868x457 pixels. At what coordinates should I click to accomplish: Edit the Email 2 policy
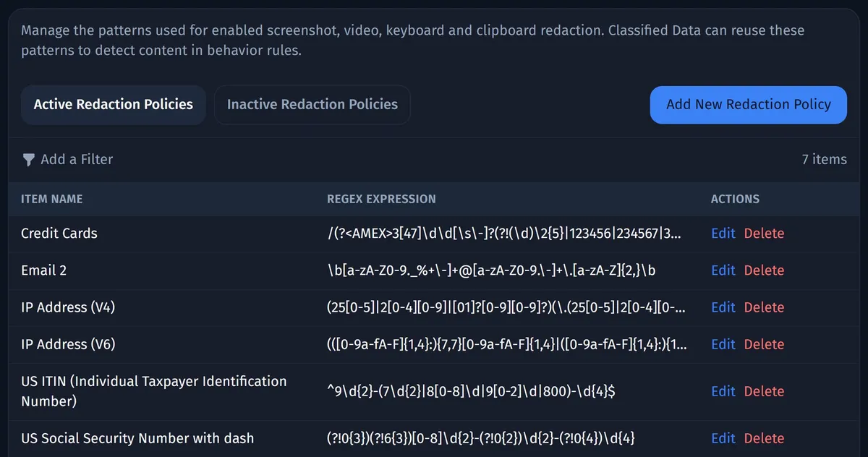pyautogui.click(x=723, y=270)
